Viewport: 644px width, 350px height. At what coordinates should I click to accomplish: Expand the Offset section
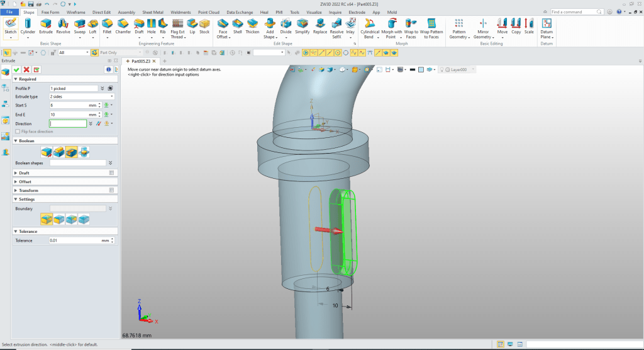(25, 181)
